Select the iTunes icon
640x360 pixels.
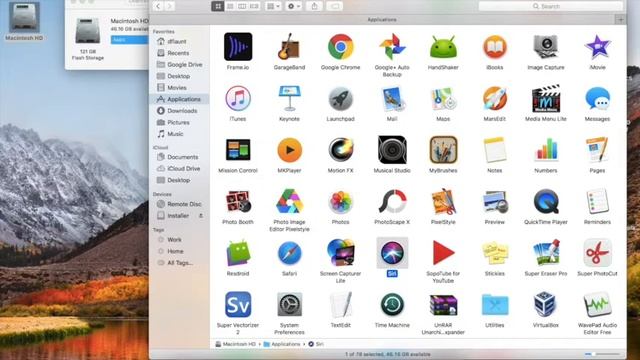click(x=238, y=98)
